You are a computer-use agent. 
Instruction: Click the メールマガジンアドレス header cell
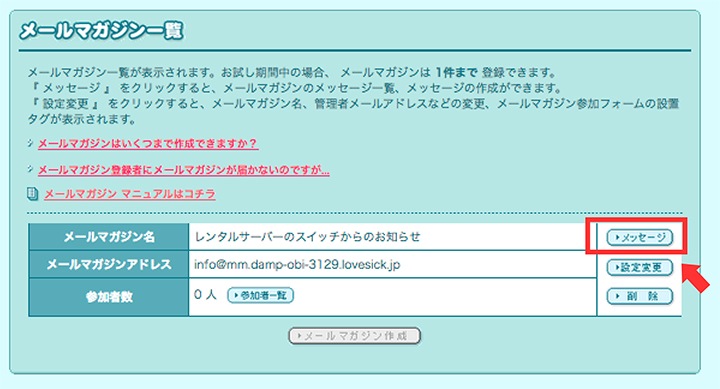pyautogui.click(x=108, y=265)
